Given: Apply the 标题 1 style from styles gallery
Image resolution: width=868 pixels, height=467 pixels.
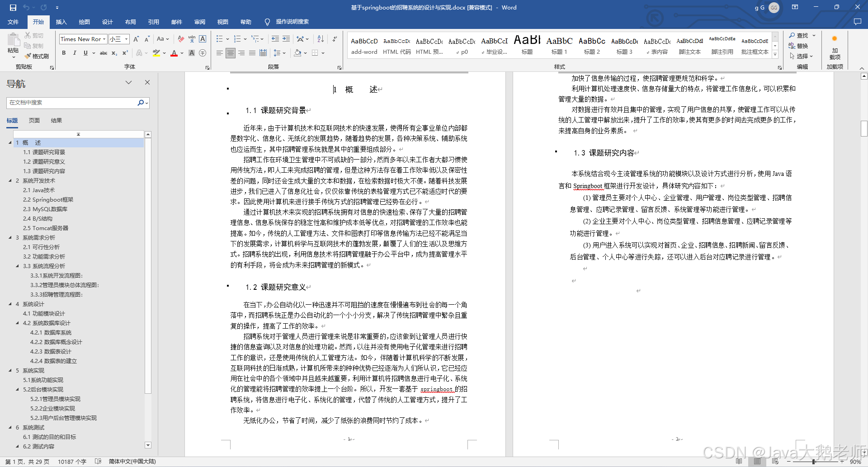Looking at the screenshot, I should [x=559, y=45].
